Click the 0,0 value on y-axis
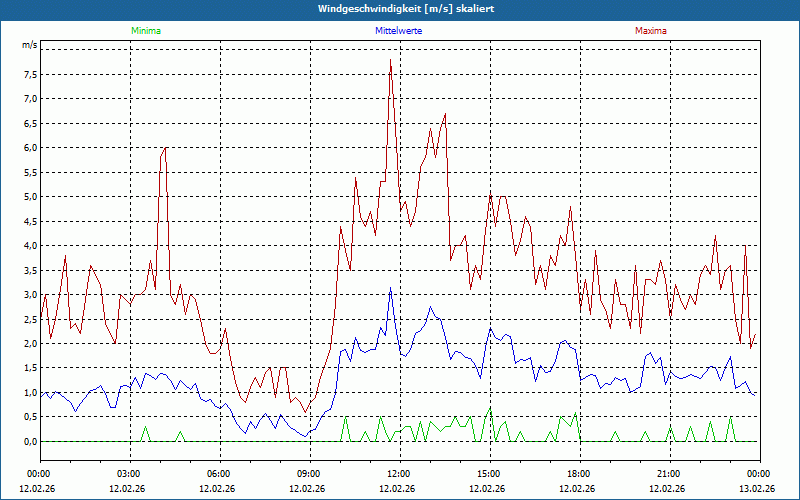 tap(30, 441)
